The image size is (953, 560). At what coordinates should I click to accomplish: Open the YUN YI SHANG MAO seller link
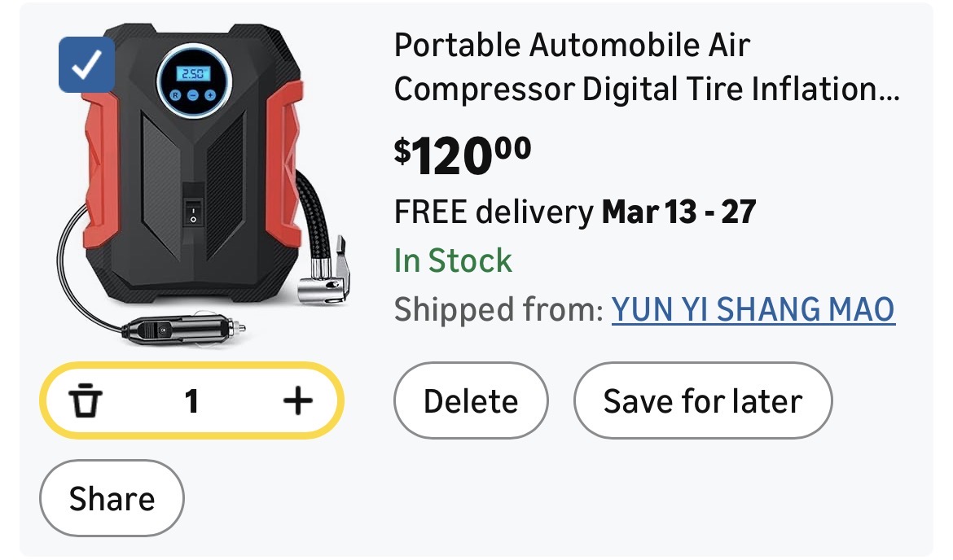point(753,309)
